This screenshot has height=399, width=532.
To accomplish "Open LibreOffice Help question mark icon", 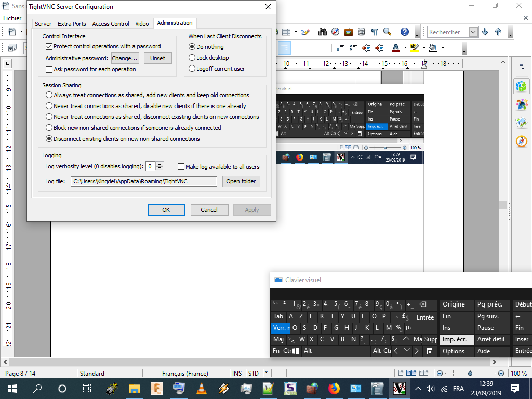I will click(x=404, y=32).
